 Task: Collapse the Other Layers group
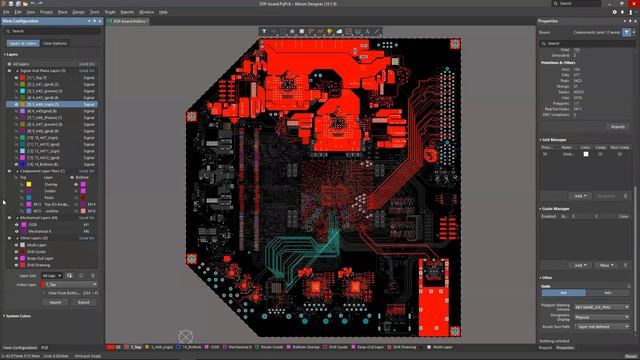pyautogui.click(x=17, y=238)
